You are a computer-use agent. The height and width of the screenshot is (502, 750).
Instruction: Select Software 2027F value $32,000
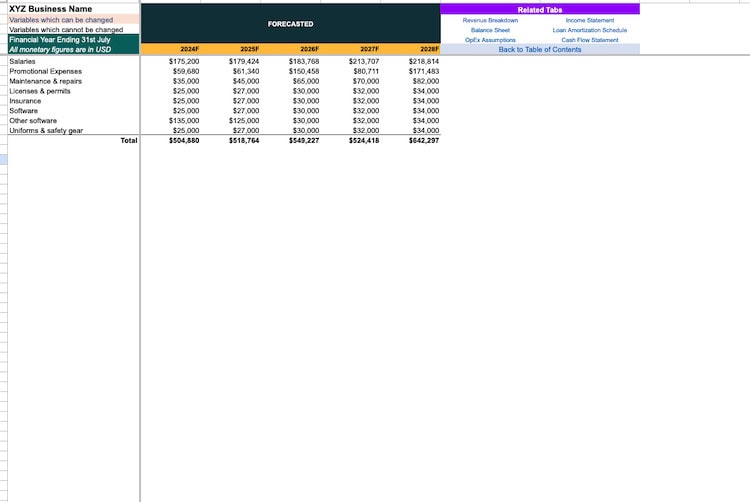366,110
